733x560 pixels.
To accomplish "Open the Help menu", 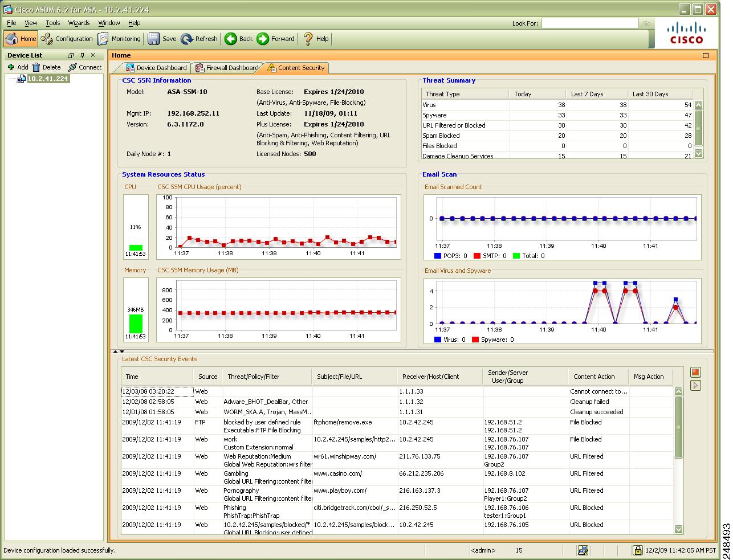I will [x=134, y=23].
